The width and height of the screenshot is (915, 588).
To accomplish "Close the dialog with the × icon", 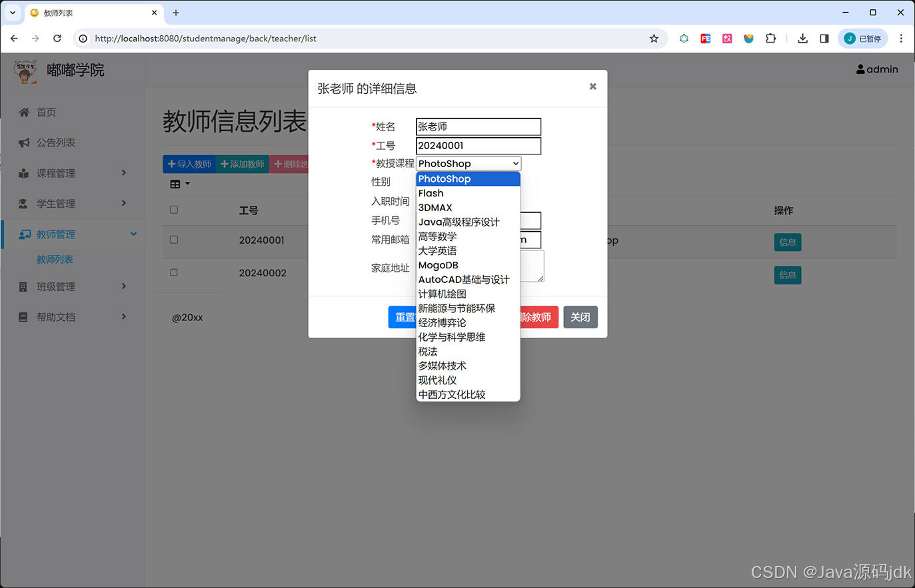I will 593,87.
